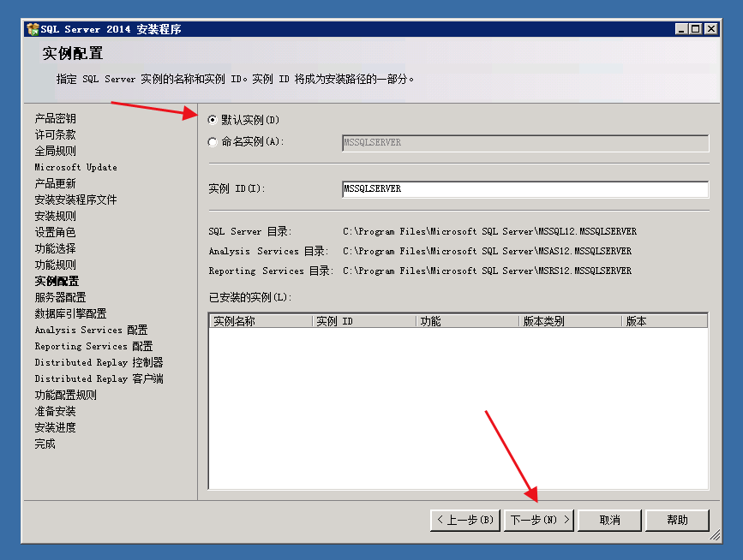Minimize the SQL Server 2014 setup window
743x560 pixels.
point(681,29)
